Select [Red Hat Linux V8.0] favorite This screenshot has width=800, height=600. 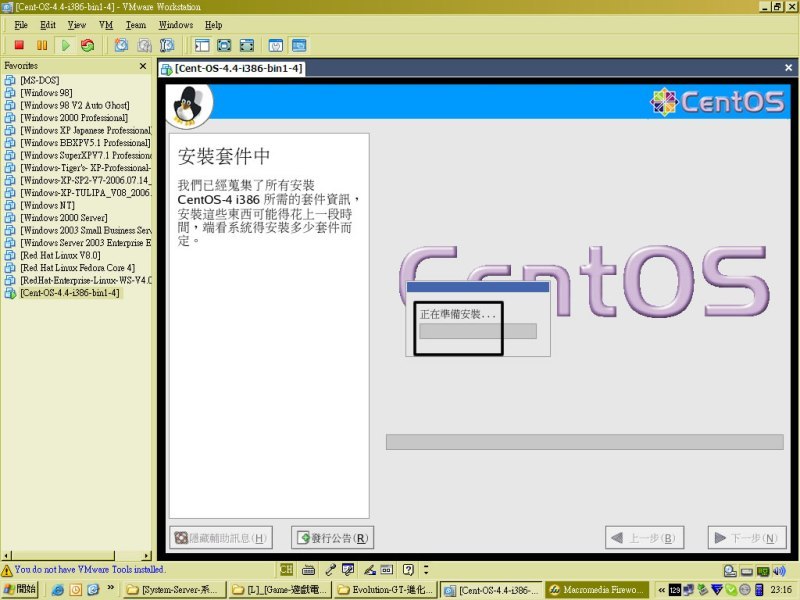point(60,255)
